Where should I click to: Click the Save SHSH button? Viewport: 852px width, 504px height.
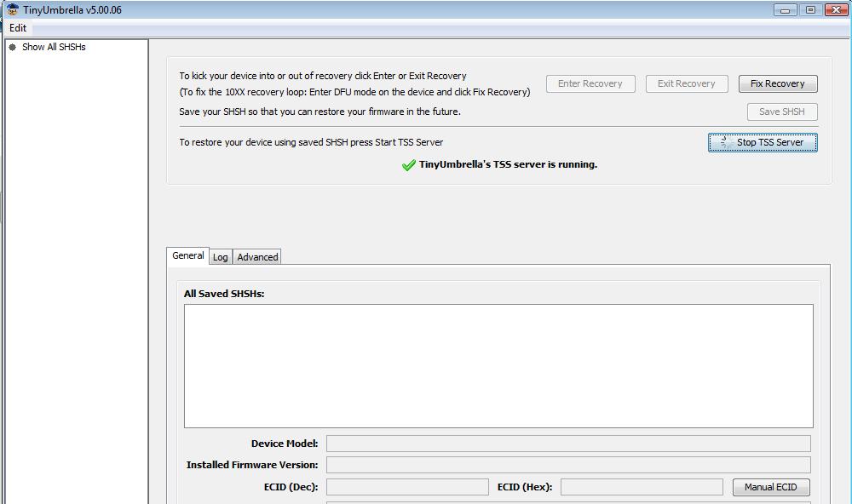tap(782, 112)
